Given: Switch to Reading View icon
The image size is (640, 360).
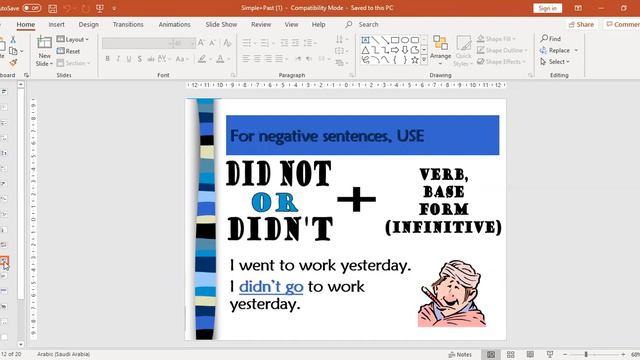Looking at the screenshot, I should 530,354.
